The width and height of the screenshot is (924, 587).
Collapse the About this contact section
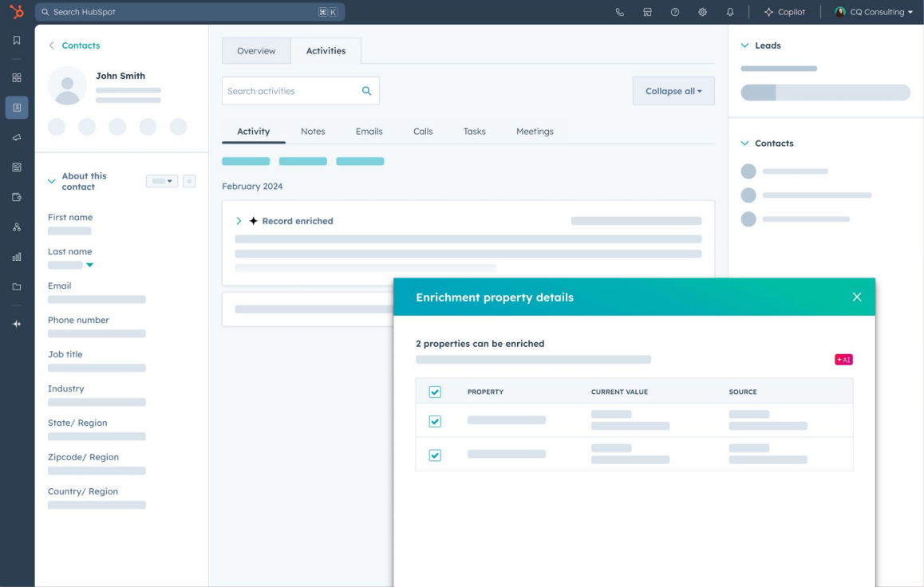click(x=52, y=181)
